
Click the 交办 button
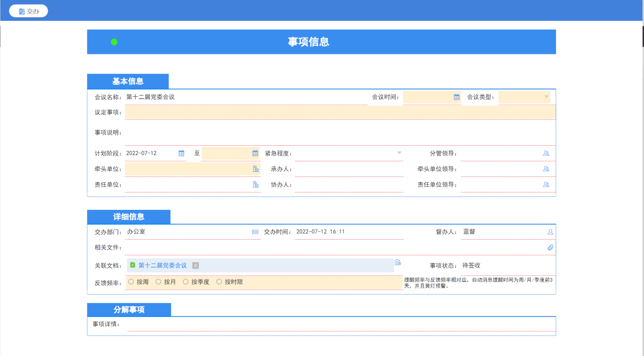click(x=29, y=11)
